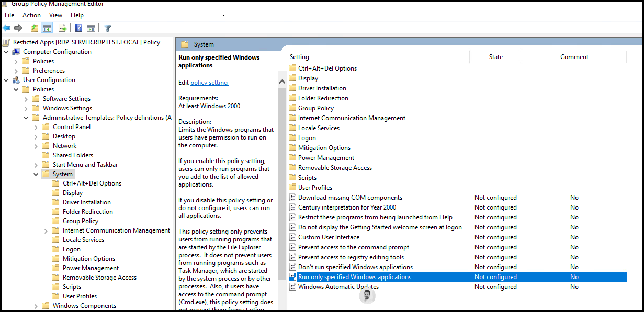This screenshot has width=644, height=312.
Task: Click the Export List toolbar icon
Action: (63, 28)
